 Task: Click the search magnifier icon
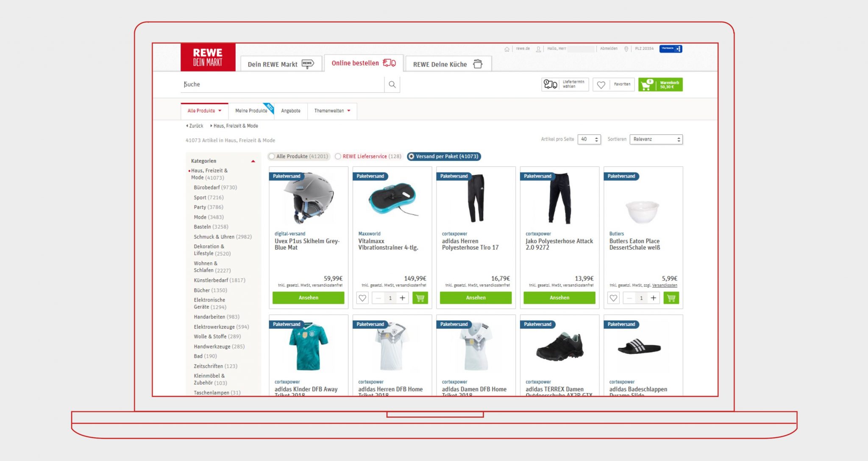[392, 84]
